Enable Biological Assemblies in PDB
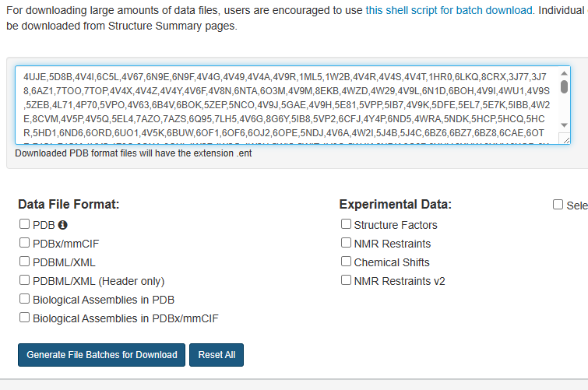Image resolution: width=588 pixels, height=390 pixels. (24, 299)
